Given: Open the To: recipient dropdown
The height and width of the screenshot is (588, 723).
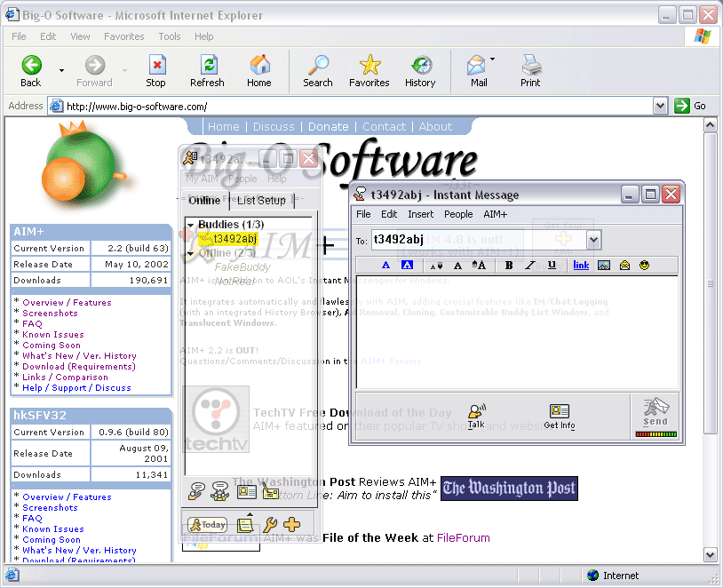Looking at the screenshot, I should [x=593, y=240].
